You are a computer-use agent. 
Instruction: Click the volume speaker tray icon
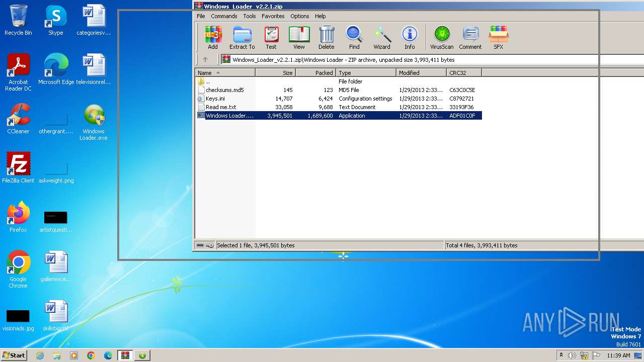tap(572, 355)
